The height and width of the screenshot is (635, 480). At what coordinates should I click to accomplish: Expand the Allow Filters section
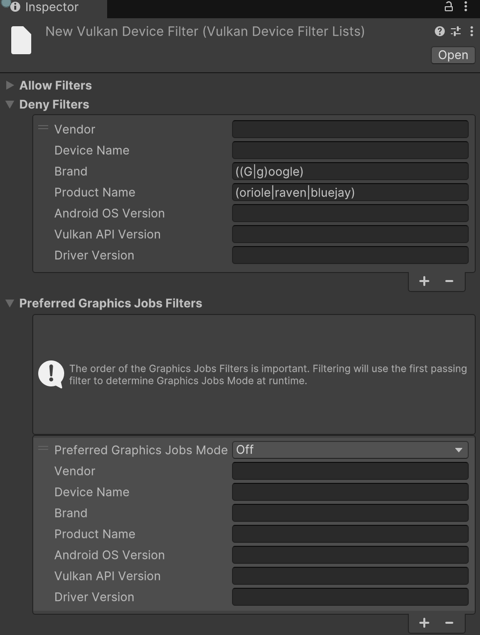coord(10,85)
